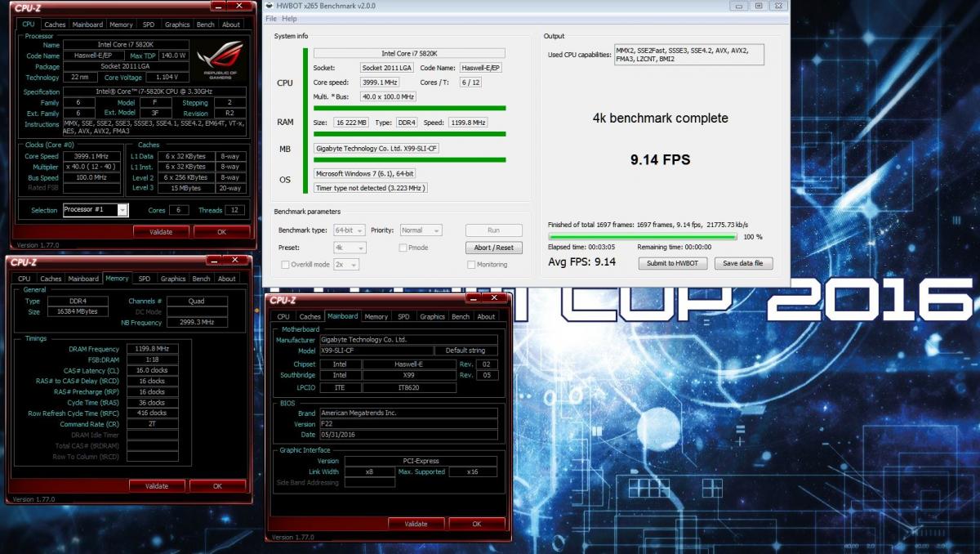
Task: Close the Memory CPU-Z window
Action: 236,260
